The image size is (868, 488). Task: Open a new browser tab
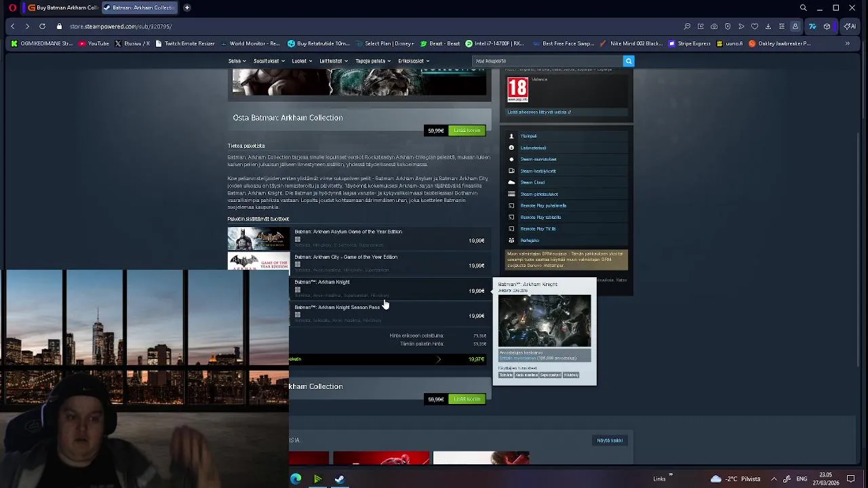click(x=186, y=7)
